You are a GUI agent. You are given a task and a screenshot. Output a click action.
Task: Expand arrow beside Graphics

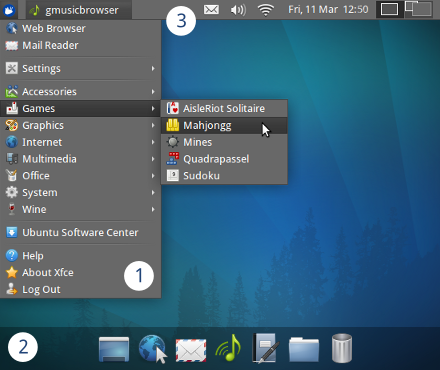point(153,125)
